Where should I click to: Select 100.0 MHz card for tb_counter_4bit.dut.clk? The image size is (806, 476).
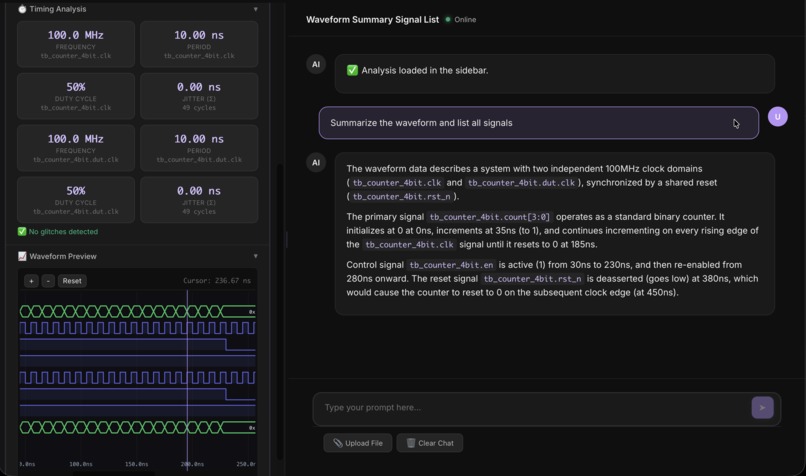76,148
